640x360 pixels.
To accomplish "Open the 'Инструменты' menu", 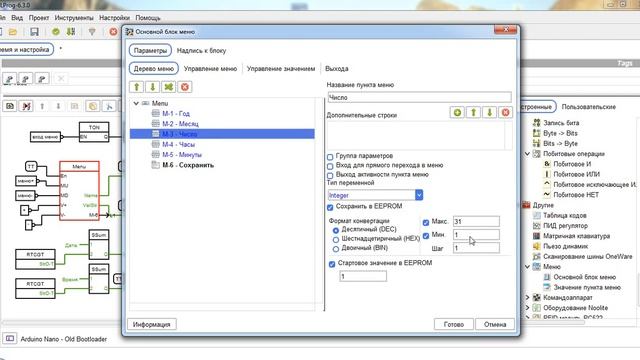I will (x=74, y=18).
